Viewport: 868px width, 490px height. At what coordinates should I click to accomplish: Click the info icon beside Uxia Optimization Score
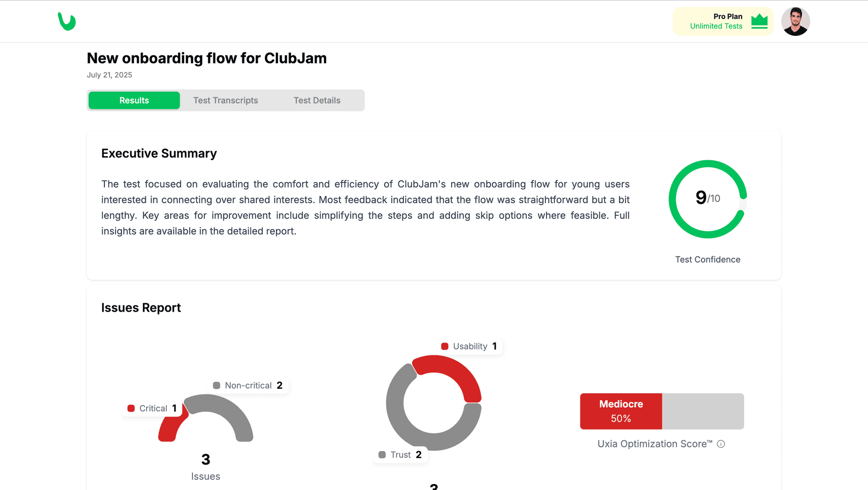721,444
